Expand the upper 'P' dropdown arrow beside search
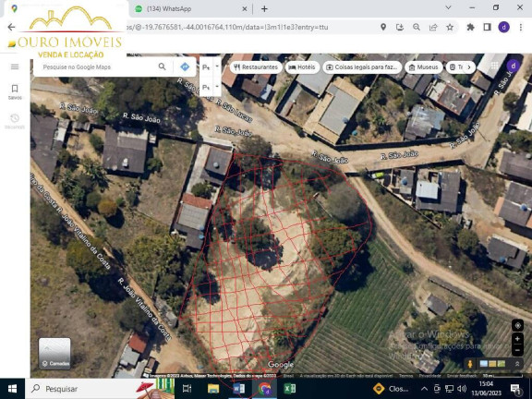Image resolution: width=532 pixels, height=399 pixels. 217,66
